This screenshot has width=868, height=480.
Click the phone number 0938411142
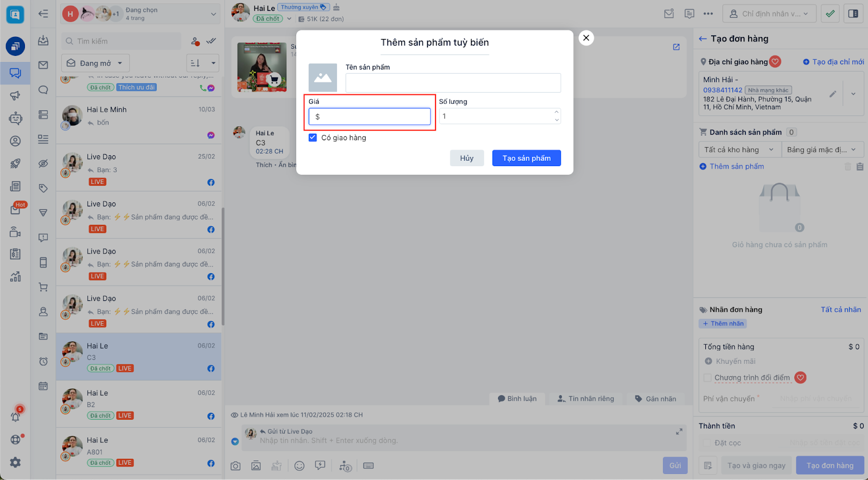723,90
